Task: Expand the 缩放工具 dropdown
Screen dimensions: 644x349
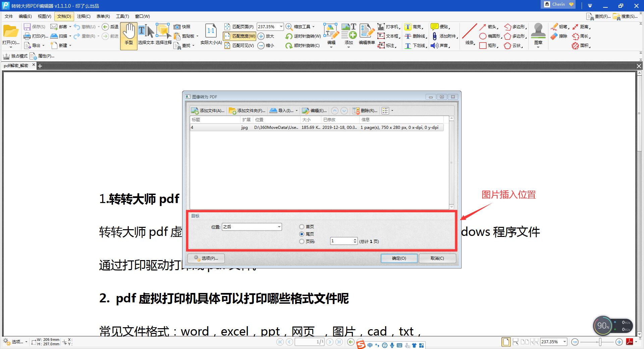Action: tap(313, 27)
